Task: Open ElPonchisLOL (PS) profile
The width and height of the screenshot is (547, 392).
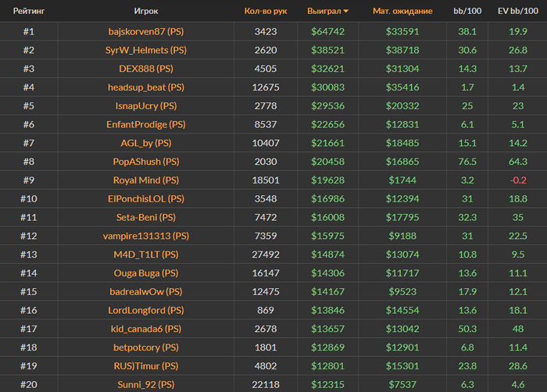Action: click(x=146, y=199)
